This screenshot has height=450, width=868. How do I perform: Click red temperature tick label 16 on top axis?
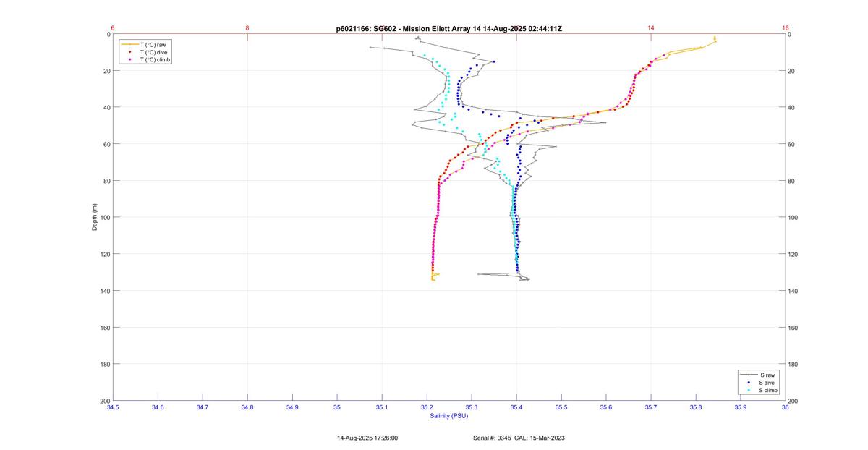786,28
